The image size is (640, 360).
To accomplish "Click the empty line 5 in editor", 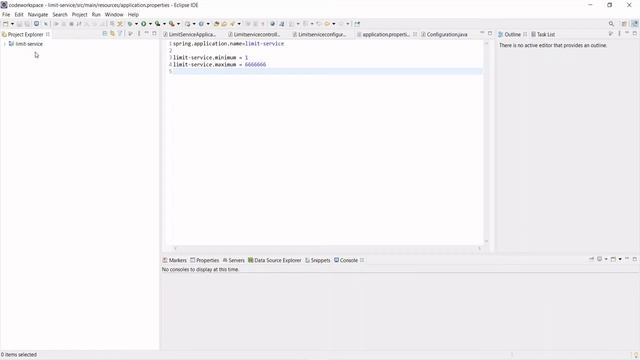I will pyautogui.click(x=327, y=71).
